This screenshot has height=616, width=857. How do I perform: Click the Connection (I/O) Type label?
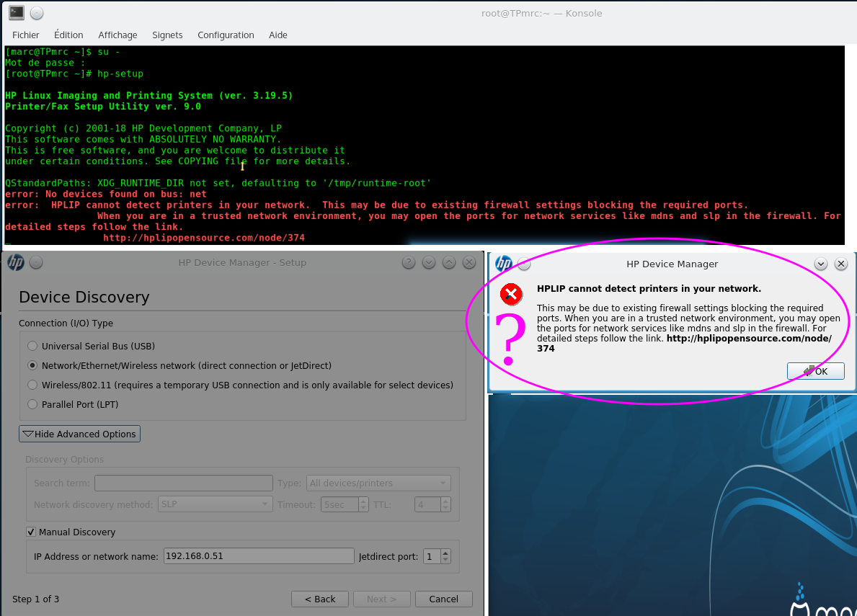tap(66, 323)
